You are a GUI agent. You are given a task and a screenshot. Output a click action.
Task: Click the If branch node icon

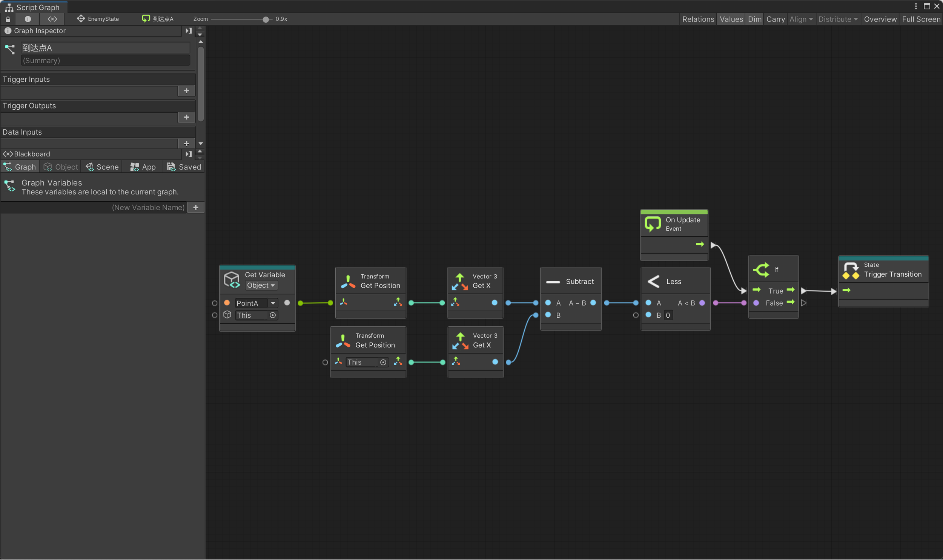pyautogui.click(x=761, y=269)
